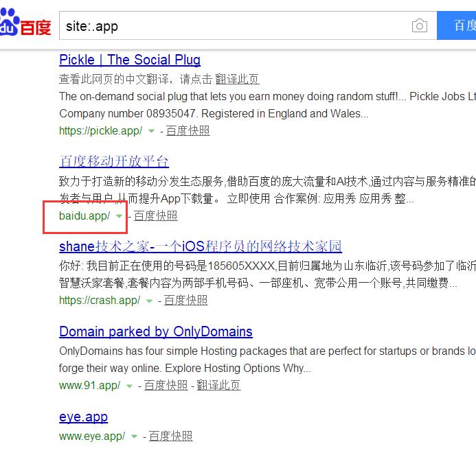Expand dropdown arrow next to www.eye.app URL

[134, 436]
